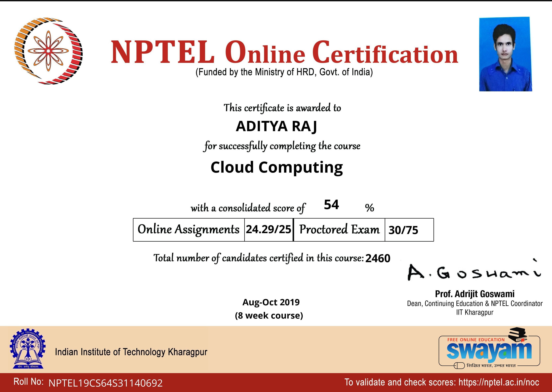Click "Total number of candidates certified in this course:"

pyautogui.click(x=258, y=258)
